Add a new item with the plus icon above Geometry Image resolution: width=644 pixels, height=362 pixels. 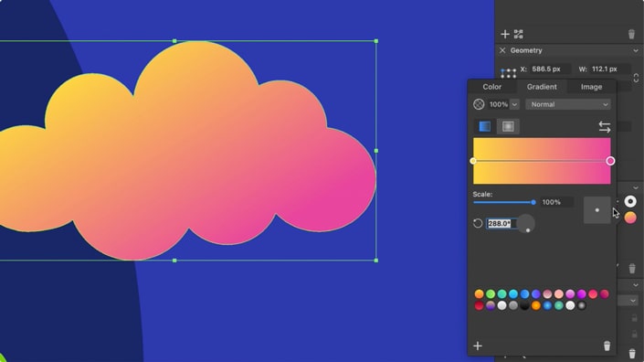[505, 34]
